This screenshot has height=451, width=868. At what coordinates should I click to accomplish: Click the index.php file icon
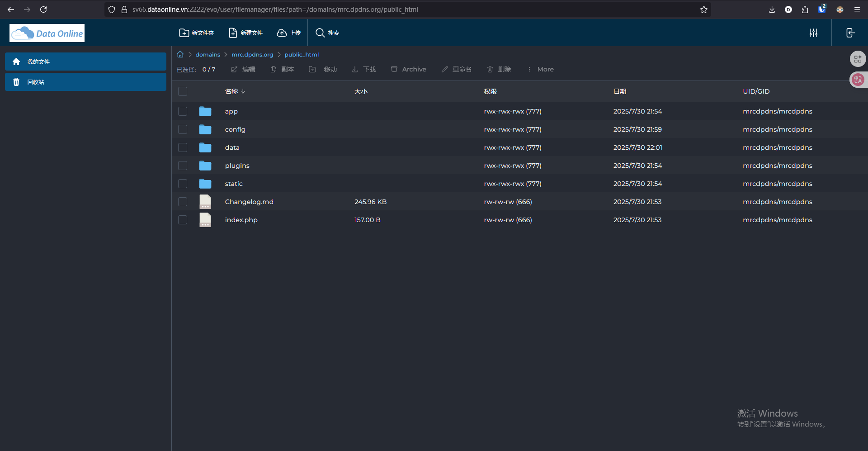205,220
